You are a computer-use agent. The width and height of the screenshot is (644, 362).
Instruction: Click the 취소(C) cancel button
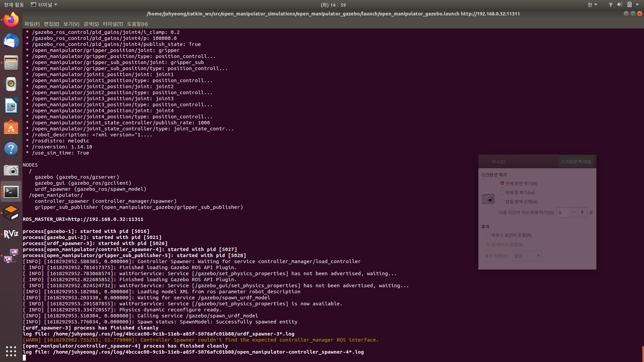pyautogui.click(x=498, y=162)
